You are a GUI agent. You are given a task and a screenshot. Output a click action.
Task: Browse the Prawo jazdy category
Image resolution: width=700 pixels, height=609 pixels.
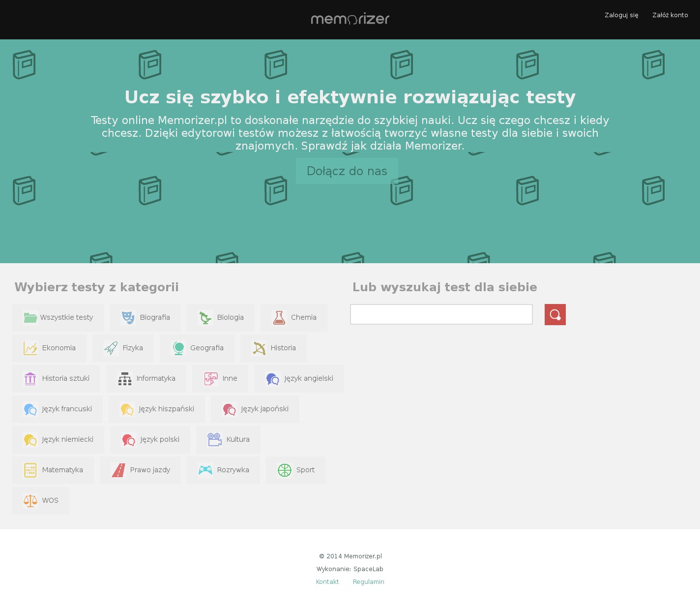tap(141, 470)
